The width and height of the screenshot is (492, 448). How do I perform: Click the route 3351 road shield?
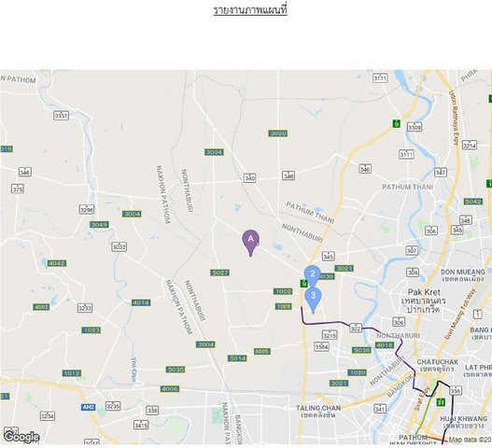tap(61, 116)
